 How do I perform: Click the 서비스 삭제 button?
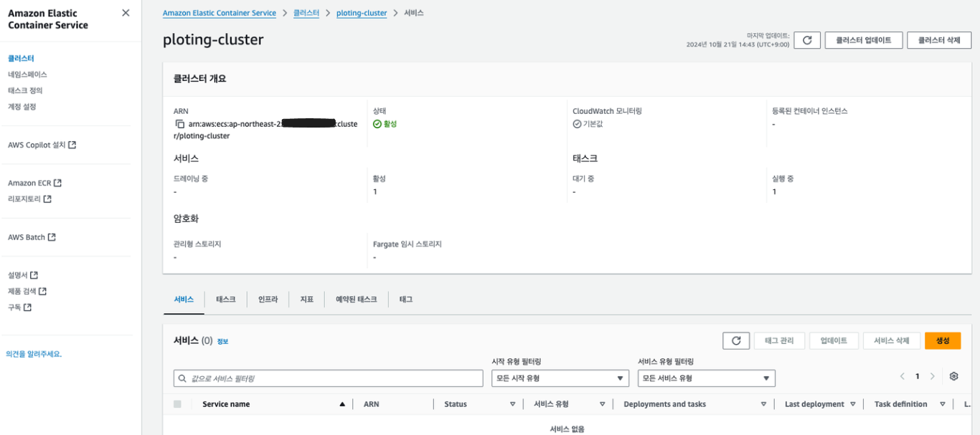point(892,341)
